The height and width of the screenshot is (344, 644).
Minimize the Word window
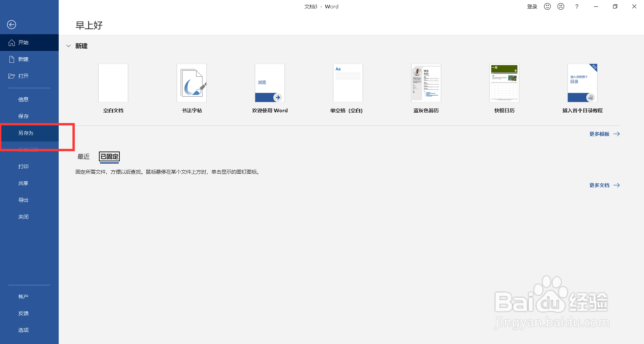(596, 6)
